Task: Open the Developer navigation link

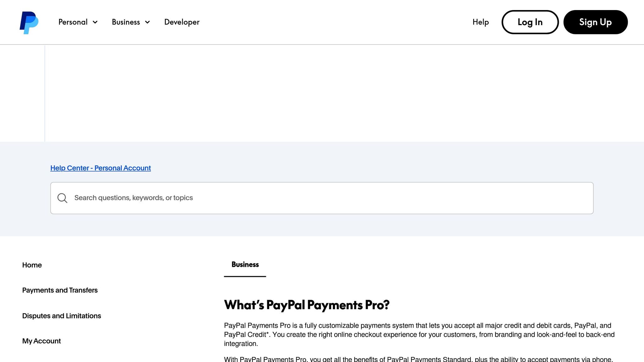Action: [182, 22]
